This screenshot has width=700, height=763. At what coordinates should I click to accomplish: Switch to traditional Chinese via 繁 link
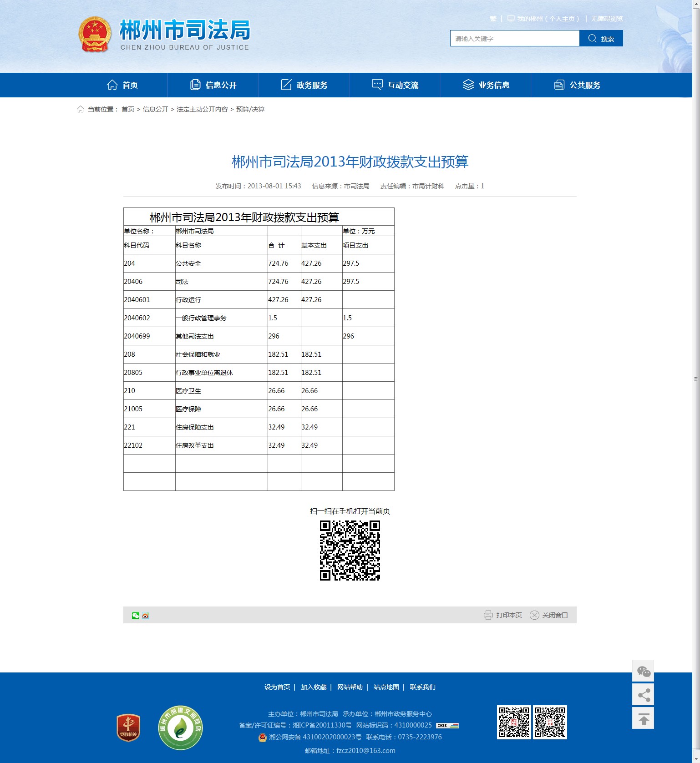[493, 19]
